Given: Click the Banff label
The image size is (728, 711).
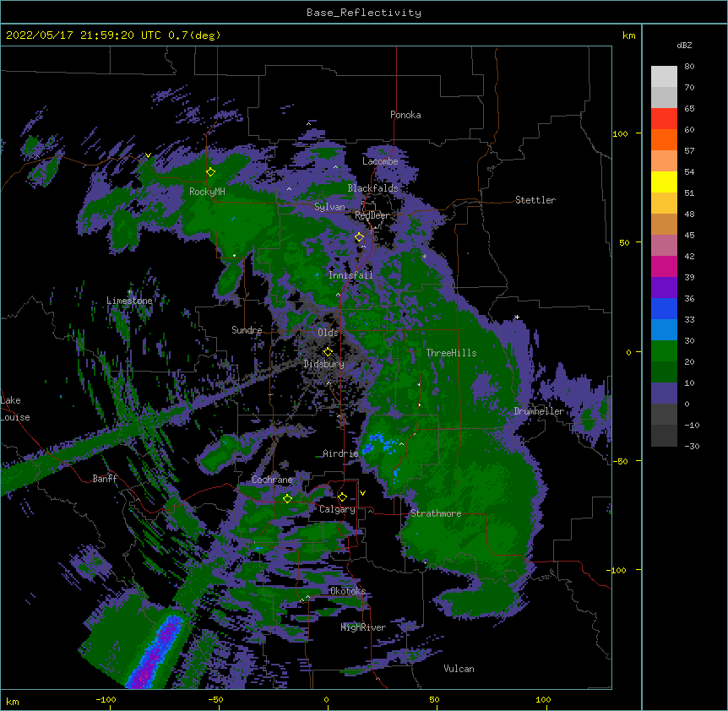Looking at the screenshot, I should [x=105, y=479].
